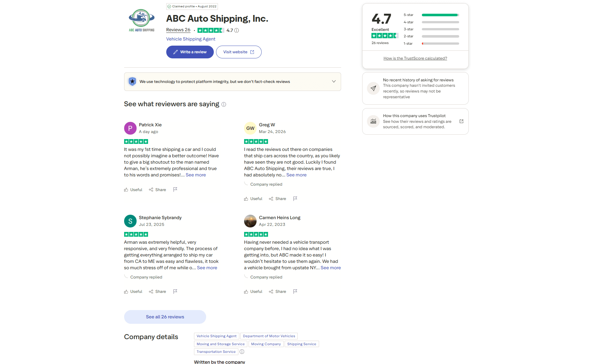The height and width of the screenshot is (364, 605).
Task: Click the ABC Auto Shipping logo
Action: point(141,20)
